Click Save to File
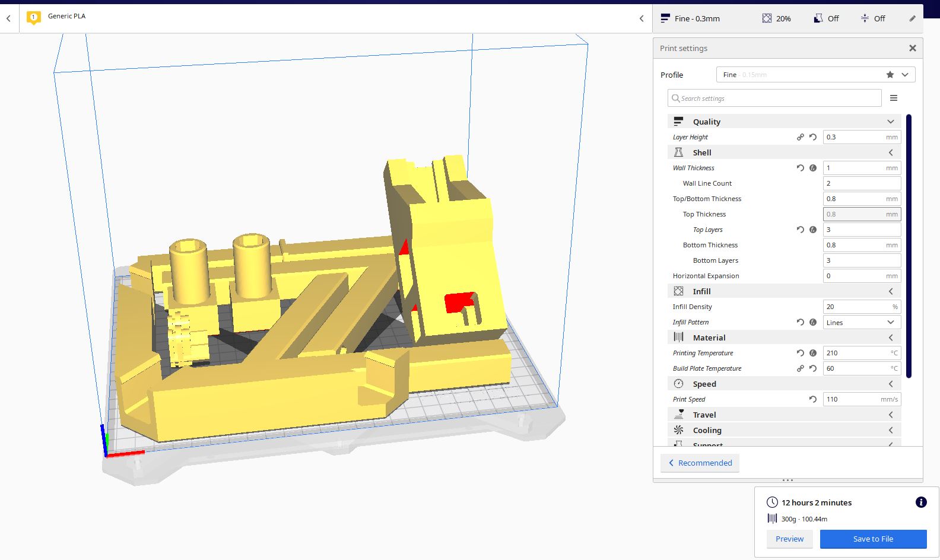The width and height of the screenshot is (940, 560). click(873, 539)
